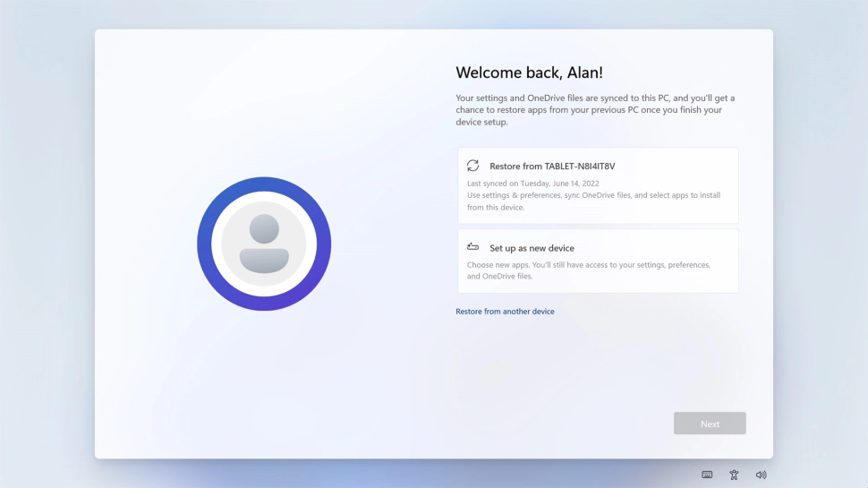Open the on-screen keyboard icon

[707, 475]
